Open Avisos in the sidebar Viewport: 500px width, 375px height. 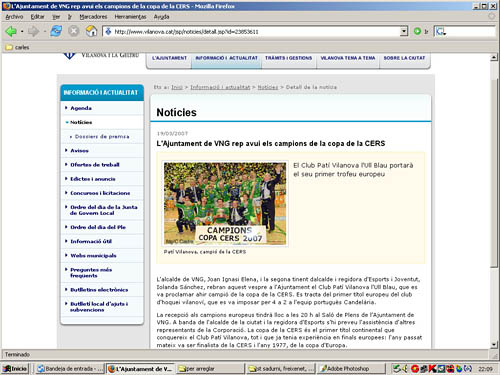pos(79,151)
